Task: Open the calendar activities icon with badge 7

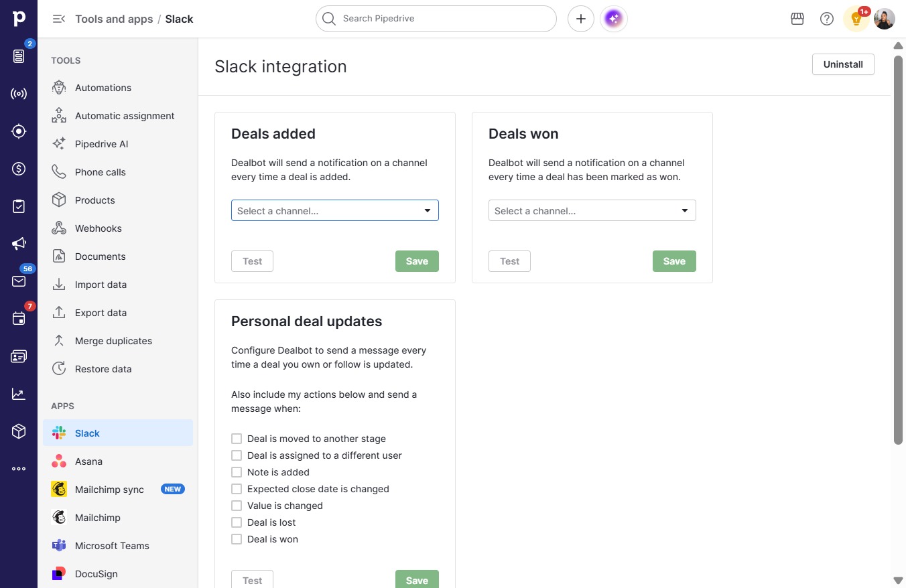Action: (19, 319)
